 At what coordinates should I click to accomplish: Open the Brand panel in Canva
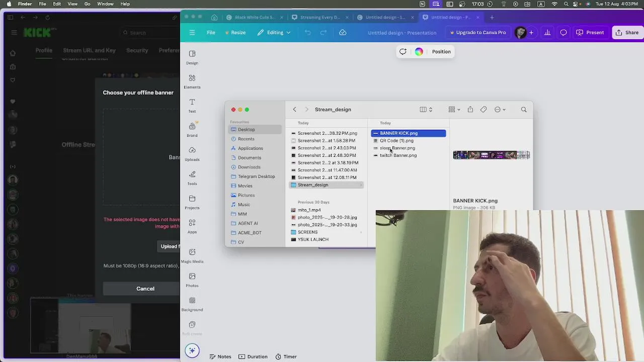pyautogui.click(x=192, y=130)
